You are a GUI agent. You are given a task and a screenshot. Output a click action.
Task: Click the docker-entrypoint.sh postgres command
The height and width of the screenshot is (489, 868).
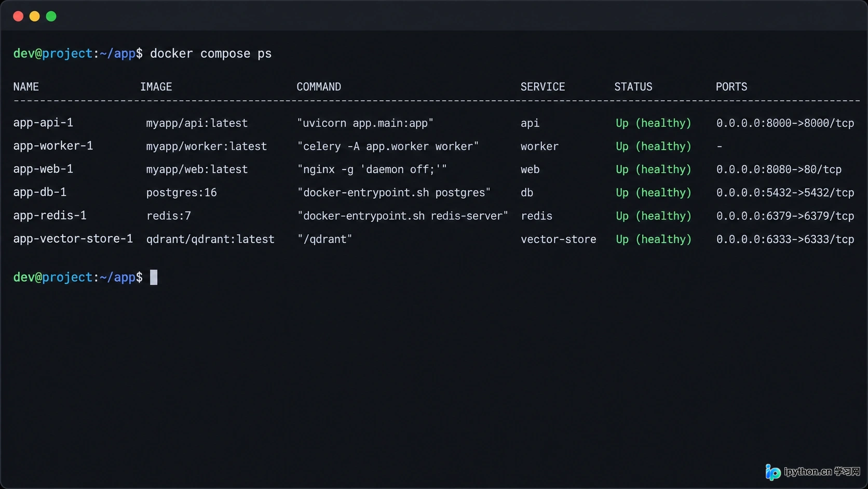pyautogui.click(x=394, y=193)
